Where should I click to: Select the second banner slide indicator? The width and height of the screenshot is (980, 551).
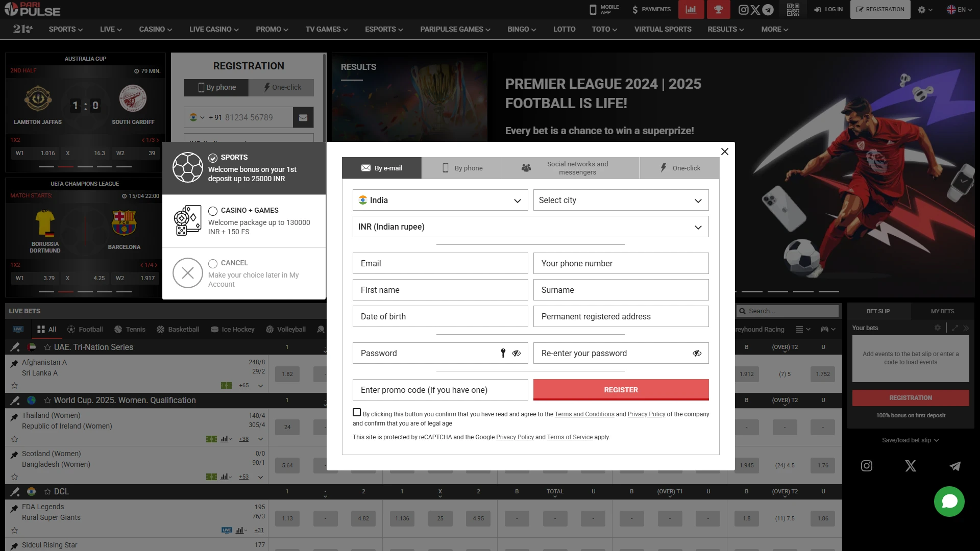[x=753, y=291]
